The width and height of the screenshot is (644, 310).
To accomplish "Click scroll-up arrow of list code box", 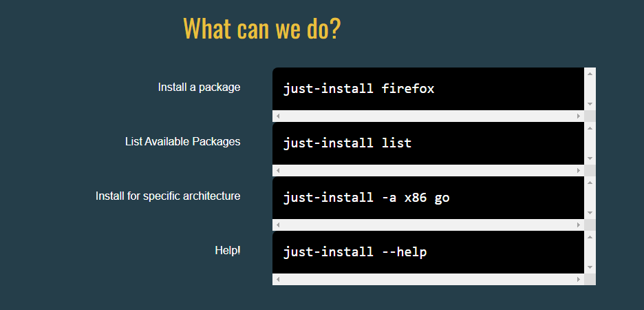I will click(590, 127).
